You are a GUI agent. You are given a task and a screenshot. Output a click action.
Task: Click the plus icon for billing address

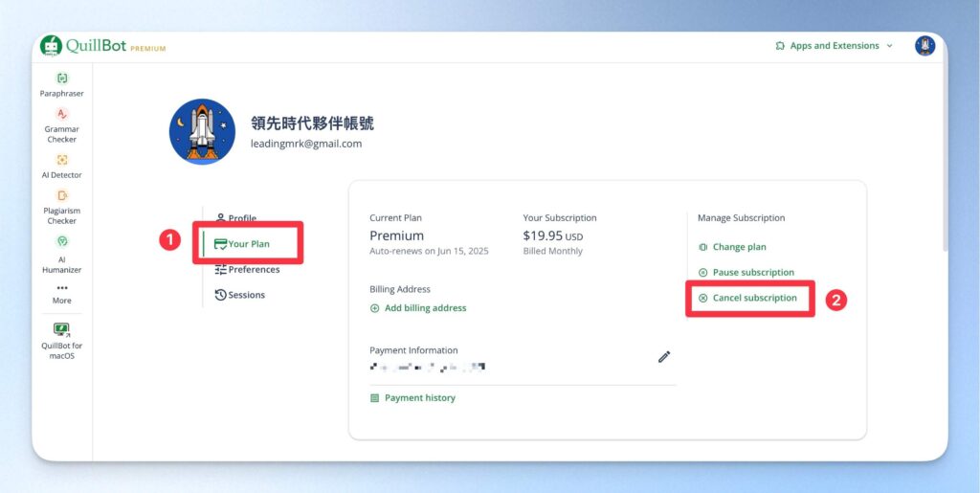(375, 308)
